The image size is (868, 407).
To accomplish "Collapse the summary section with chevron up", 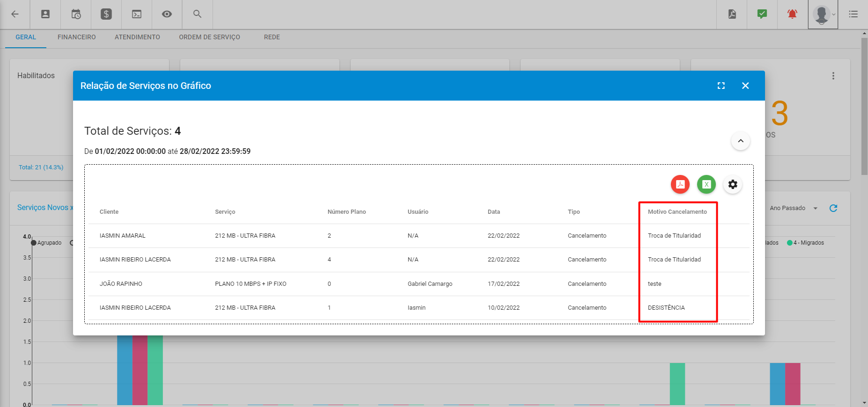I will pos(741,141).
